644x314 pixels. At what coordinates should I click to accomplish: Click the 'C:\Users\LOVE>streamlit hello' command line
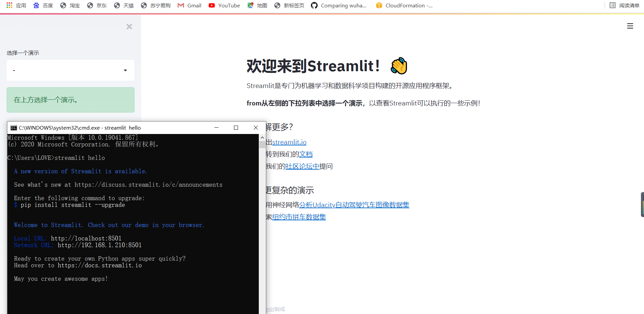(x=56, y=158)
